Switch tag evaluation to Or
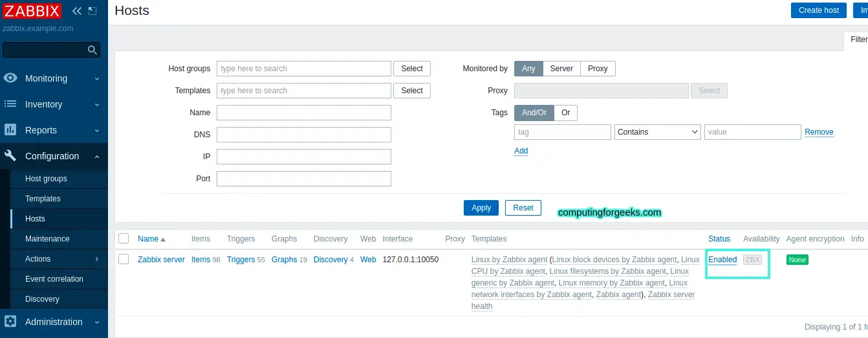The height and width of the screenshot is (338, 868). click(565, 113)
